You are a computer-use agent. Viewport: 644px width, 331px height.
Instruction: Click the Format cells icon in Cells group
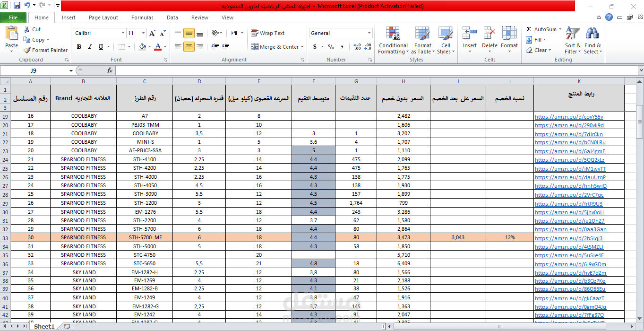[x=509, y=33]
